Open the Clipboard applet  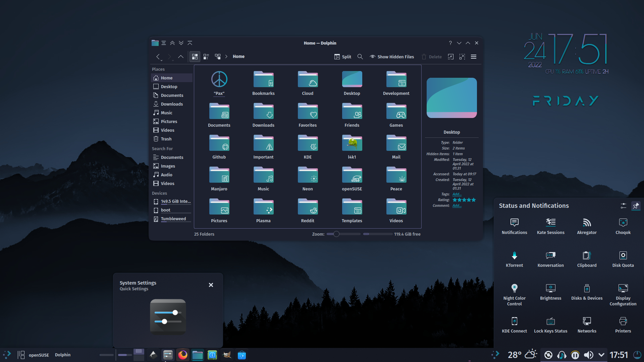pyautogui.click(x=587, y=259)
